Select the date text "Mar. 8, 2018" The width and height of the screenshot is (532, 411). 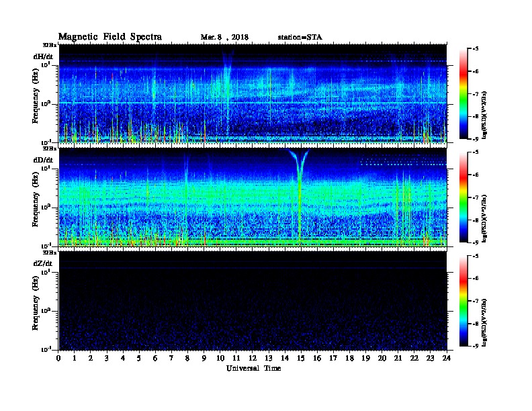[224, 38]
